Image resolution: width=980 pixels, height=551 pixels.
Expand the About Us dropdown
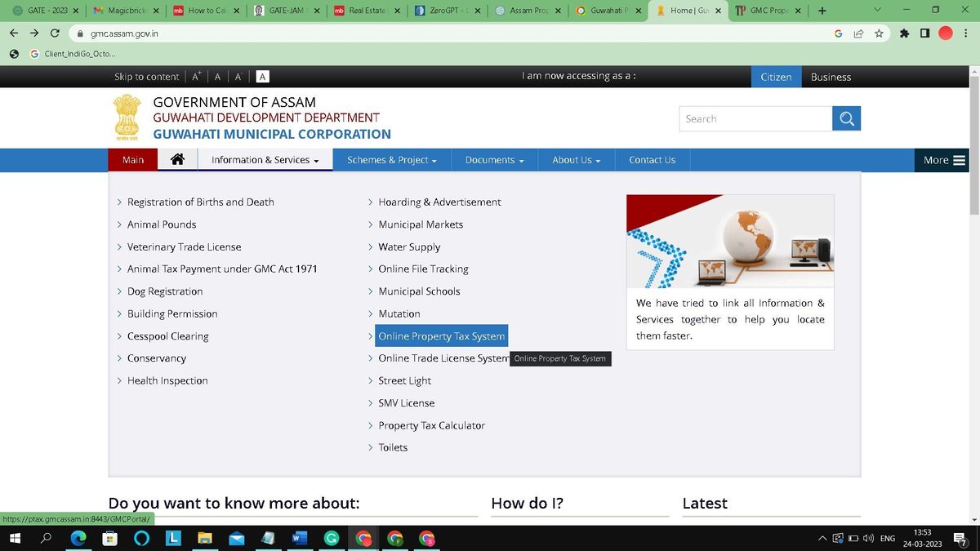click(576, 159)
